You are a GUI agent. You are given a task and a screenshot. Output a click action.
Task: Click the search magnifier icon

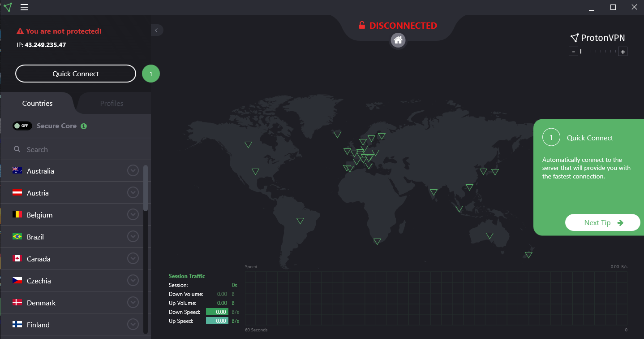pyautogui.click(x=17, y=149)
